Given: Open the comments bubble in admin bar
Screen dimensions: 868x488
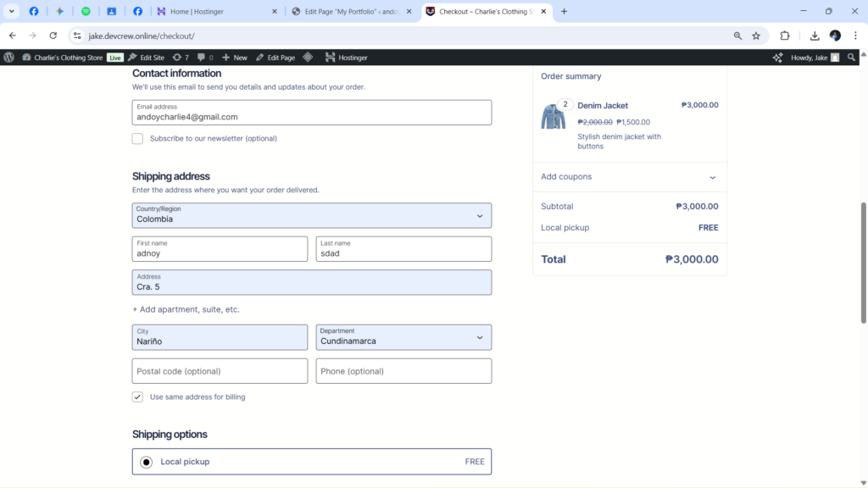Looking at the screenshot, I should point(204,58).
